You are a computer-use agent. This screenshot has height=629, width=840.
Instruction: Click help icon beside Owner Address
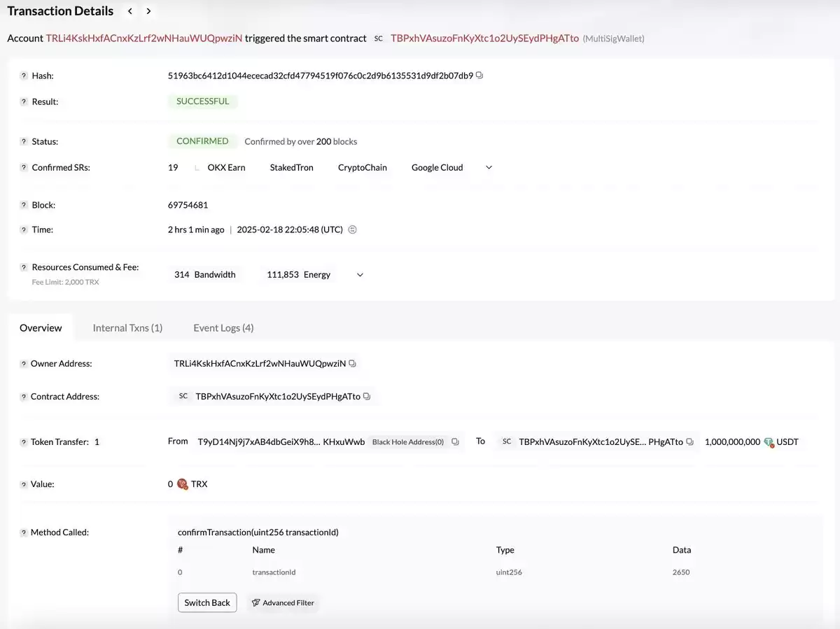point(24,364)
